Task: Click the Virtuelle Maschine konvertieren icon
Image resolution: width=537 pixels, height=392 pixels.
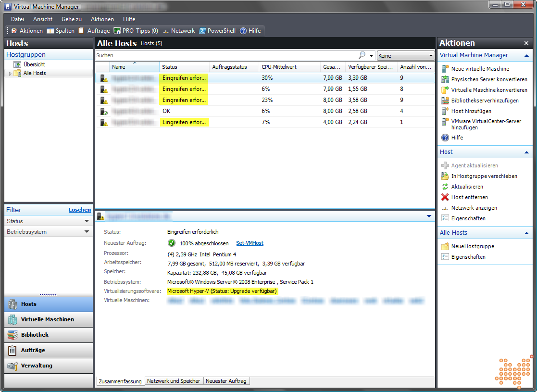Action: [445, 90]
